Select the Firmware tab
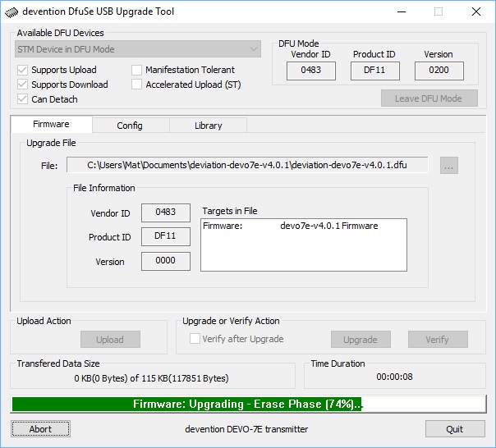 (51, 124)
